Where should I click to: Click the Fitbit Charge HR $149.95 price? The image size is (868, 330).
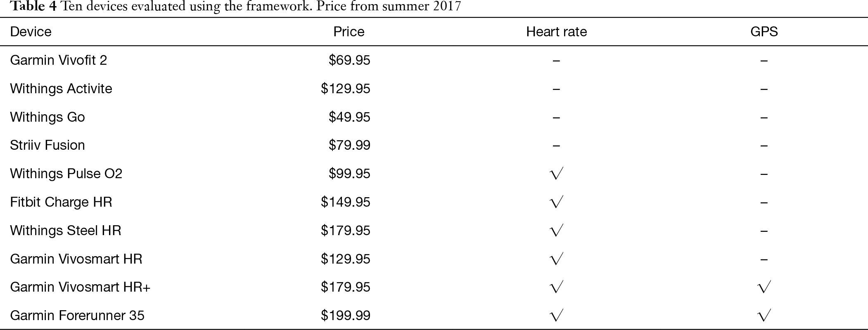[346, 202]
